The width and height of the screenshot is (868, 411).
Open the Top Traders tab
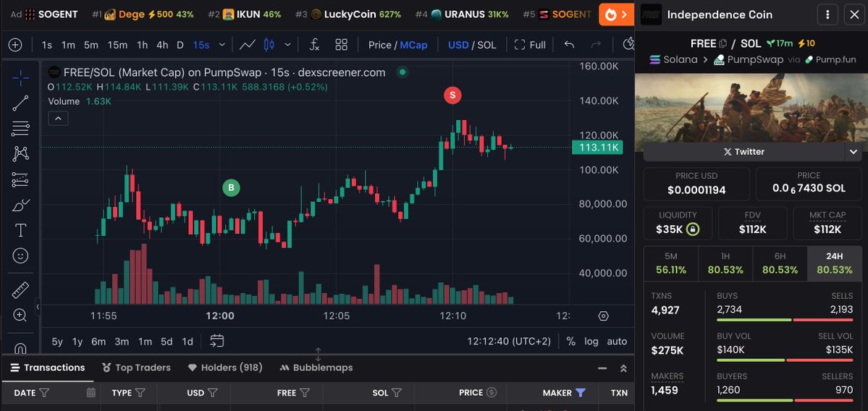[136, 368]
